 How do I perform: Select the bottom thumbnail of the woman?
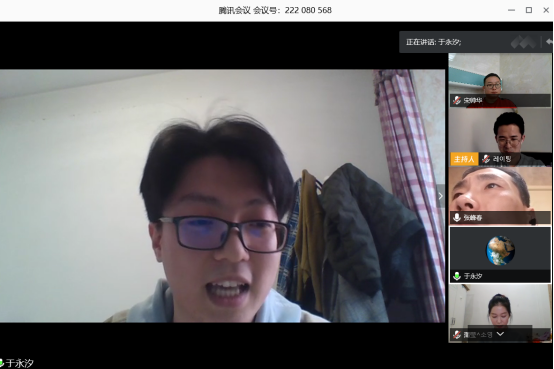point(500,313)
